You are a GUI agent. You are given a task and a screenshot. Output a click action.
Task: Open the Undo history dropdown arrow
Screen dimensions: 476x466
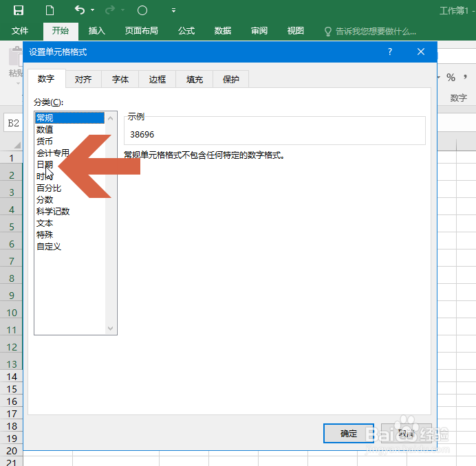coord(93,10)
